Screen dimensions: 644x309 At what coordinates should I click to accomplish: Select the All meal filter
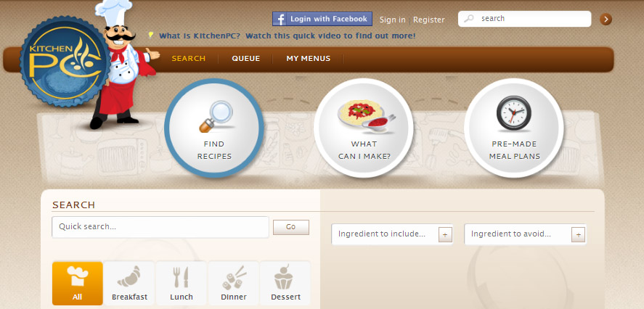click(77, 283)
